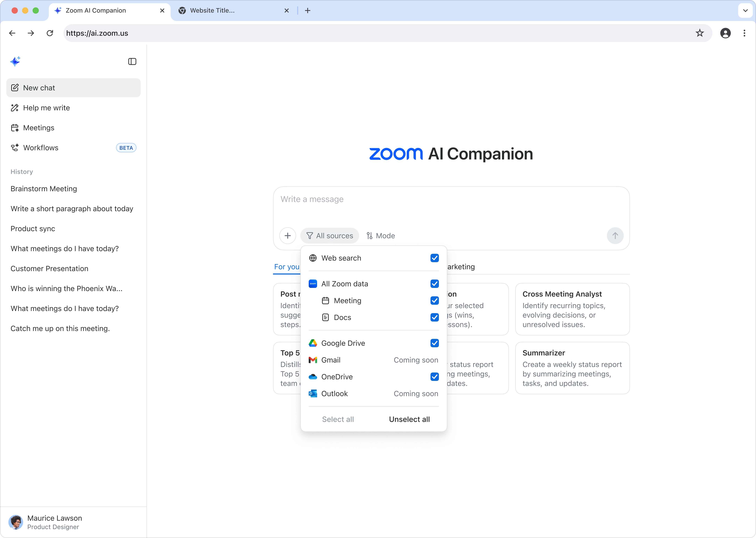Open the Mode selector
This screenshot has height=538, width=756.
click(x=381, y=236)
